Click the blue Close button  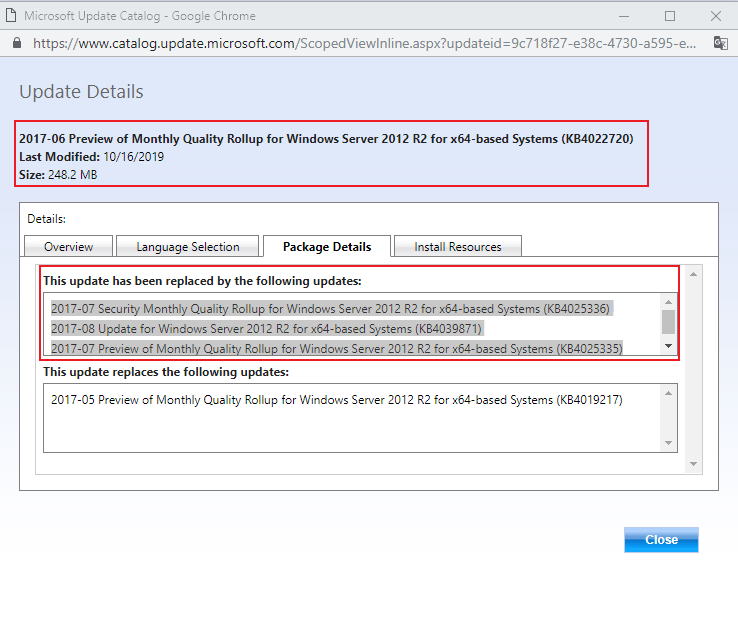(x=661, y=539)
